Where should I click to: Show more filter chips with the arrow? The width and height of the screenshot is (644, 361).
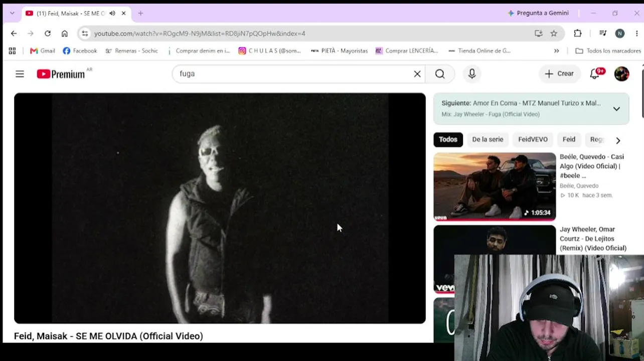coord(618,140)
